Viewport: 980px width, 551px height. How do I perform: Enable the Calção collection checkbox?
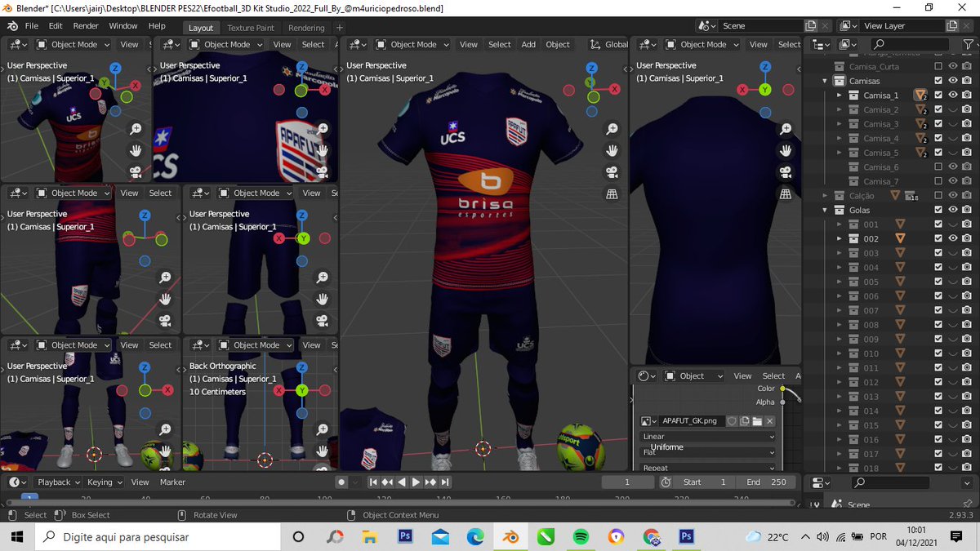tap(938, 196)
